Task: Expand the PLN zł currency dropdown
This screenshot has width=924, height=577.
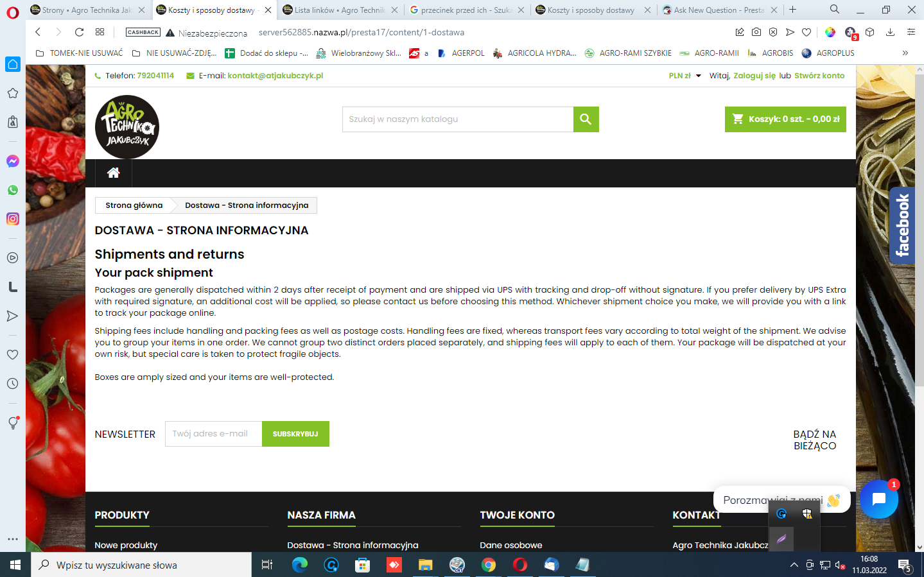Action: coord(684,76)
